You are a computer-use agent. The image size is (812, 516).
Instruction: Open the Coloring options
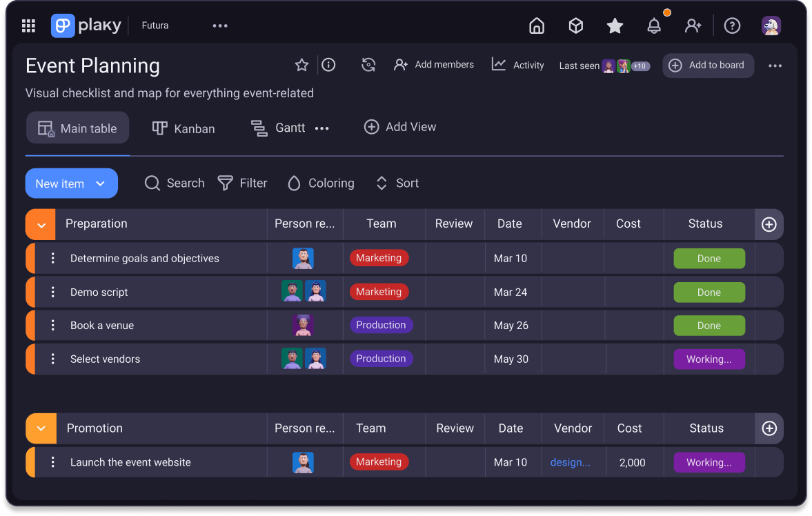pos(321,183)
